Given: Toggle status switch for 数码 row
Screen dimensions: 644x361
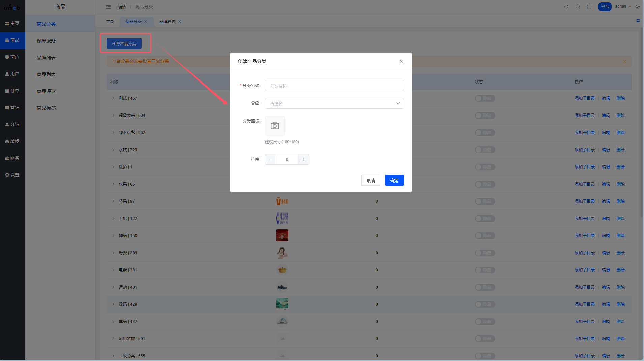Looking at the screenshot, I should pos(485,304).
